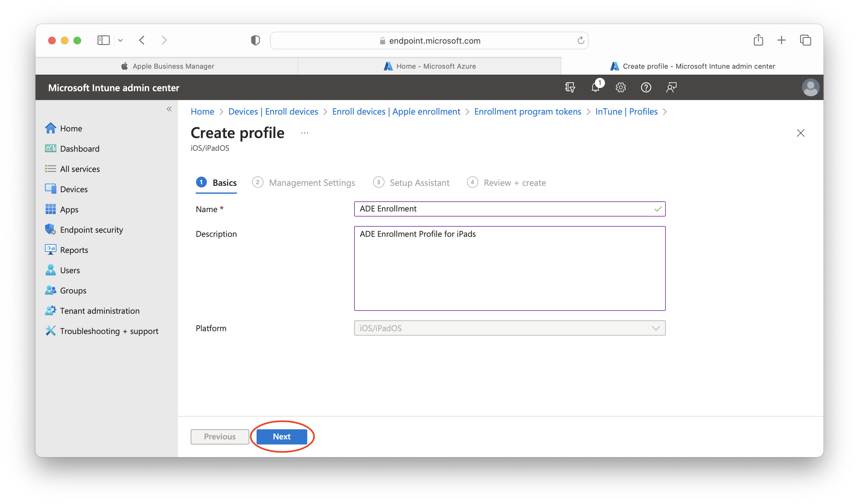Open the Platform dropdown
859x504 pixels.
[655, 328]
